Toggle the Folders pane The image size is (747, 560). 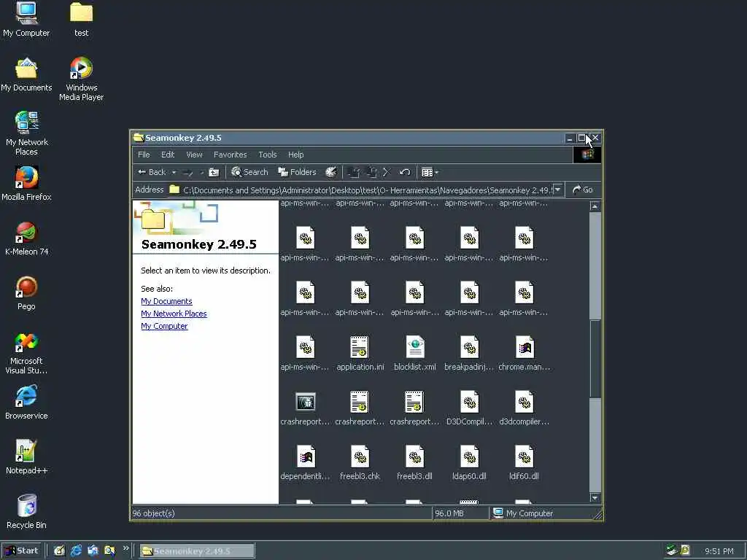pos(298,172)
